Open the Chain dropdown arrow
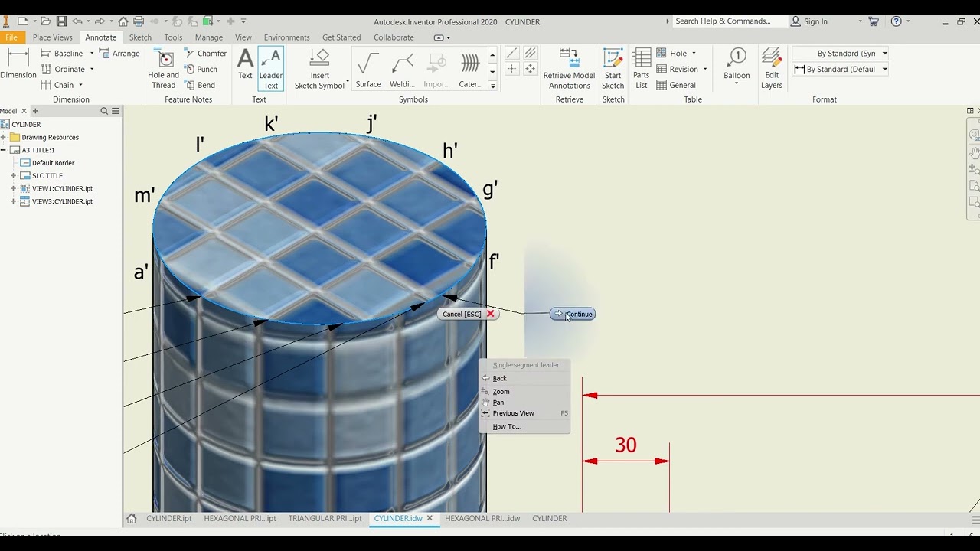Image resolution: width=980 pixels, height=551 pixels. click(x=80, y=85)
